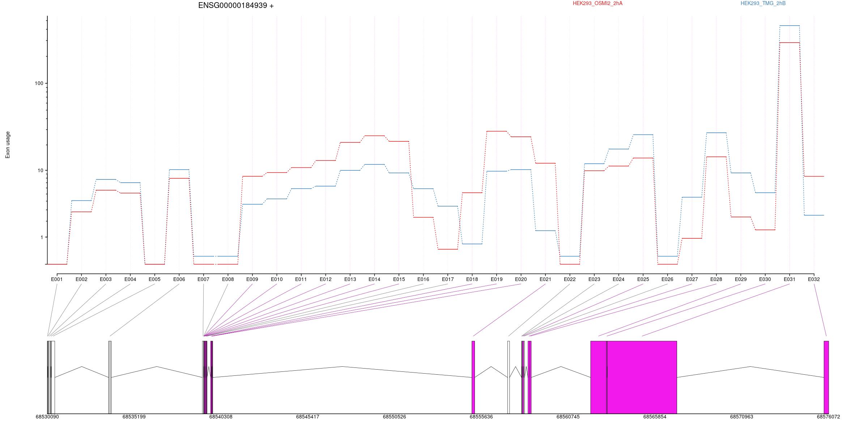Click the rightmost magenta exon block near 68576072
Screen dimensions: 868x434
pyautogui.click(x=826, y=377)
